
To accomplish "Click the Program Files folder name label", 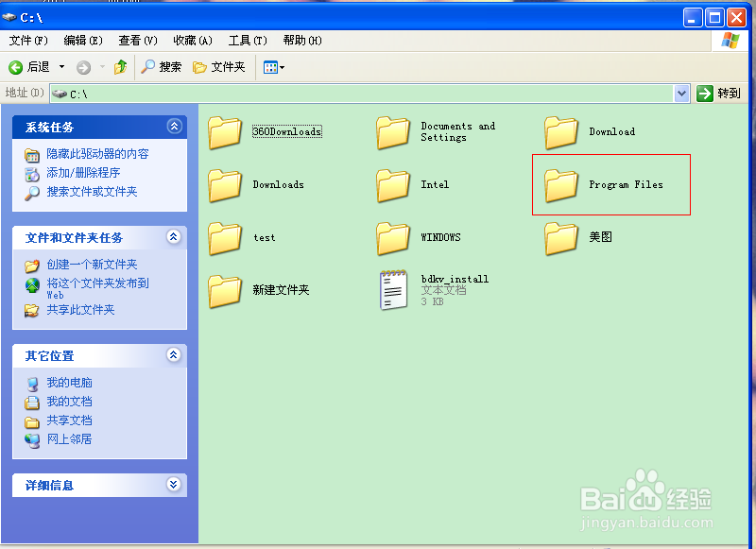I will (x=626, y=184).
